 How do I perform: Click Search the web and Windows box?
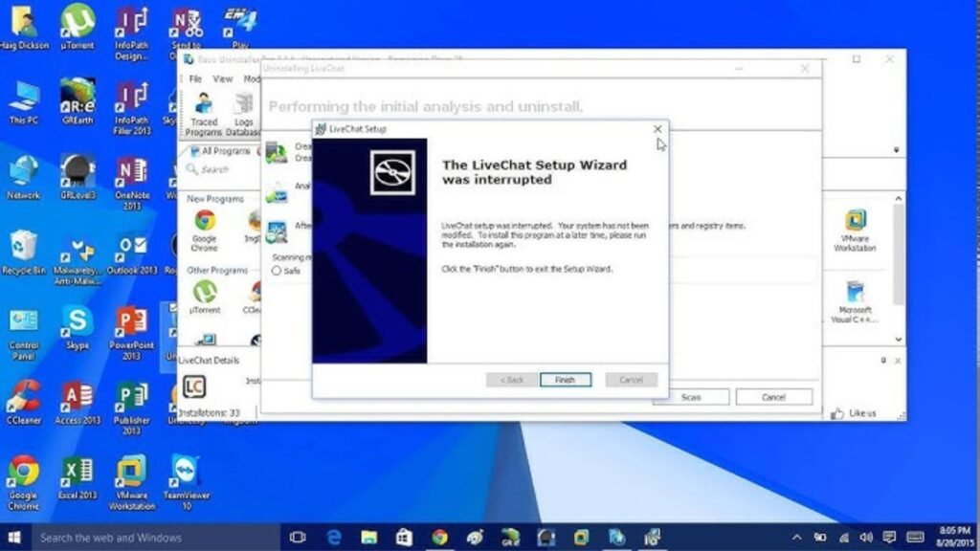[x=156, y=538]
